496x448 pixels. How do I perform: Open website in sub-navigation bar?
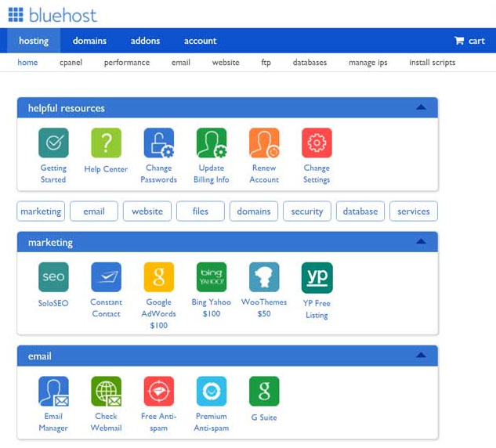click(226, 63)
